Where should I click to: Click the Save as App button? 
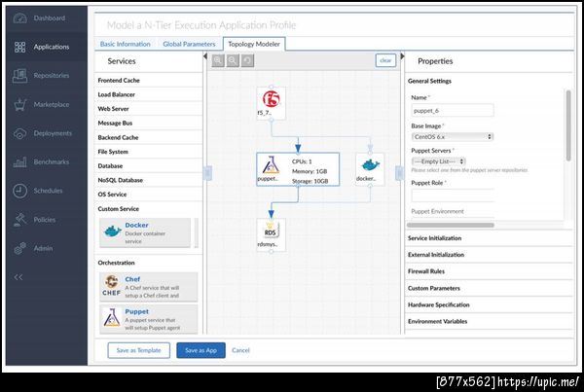201,350
